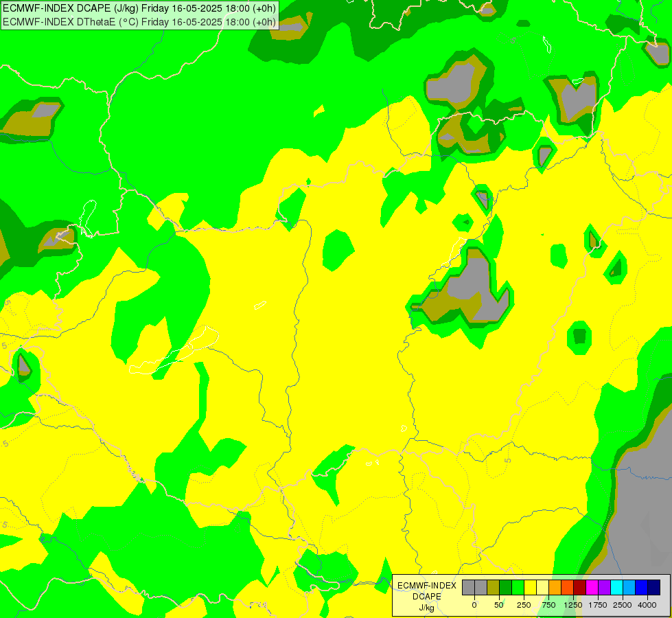Click the legend value 250

(x=524, y=605)
